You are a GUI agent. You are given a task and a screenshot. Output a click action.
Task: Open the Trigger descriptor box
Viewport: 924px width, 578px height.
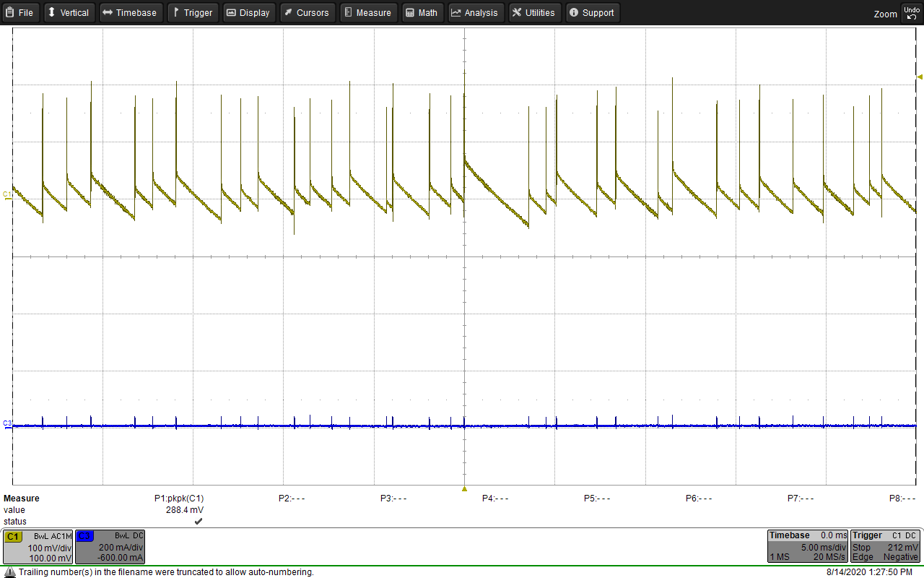(x=885, y=546)
